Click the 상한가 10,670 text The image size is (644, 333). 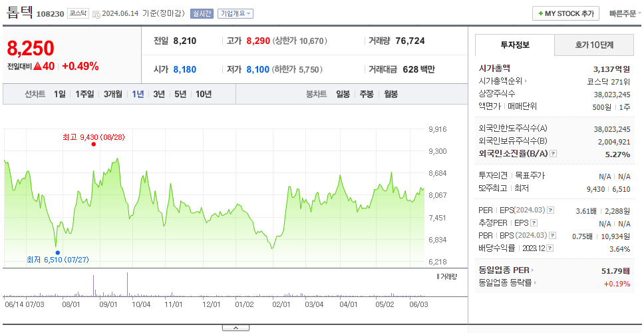(300, 41)
